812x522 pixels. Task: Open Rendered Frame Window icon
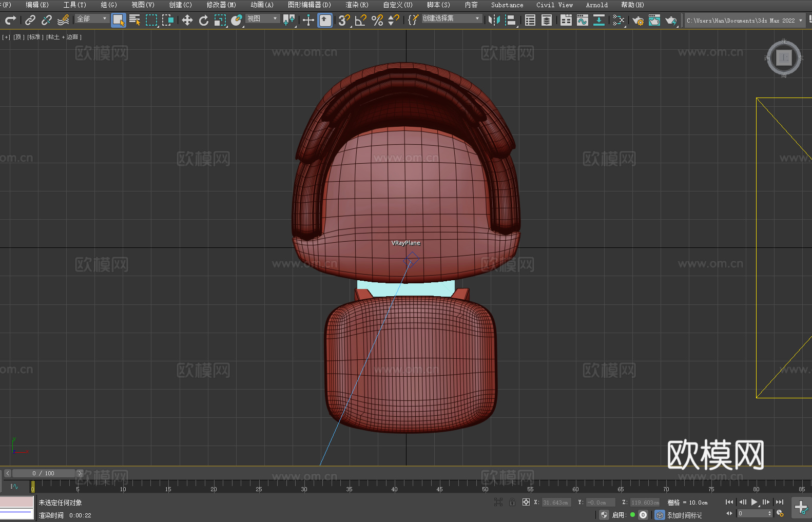pos(654,20)
